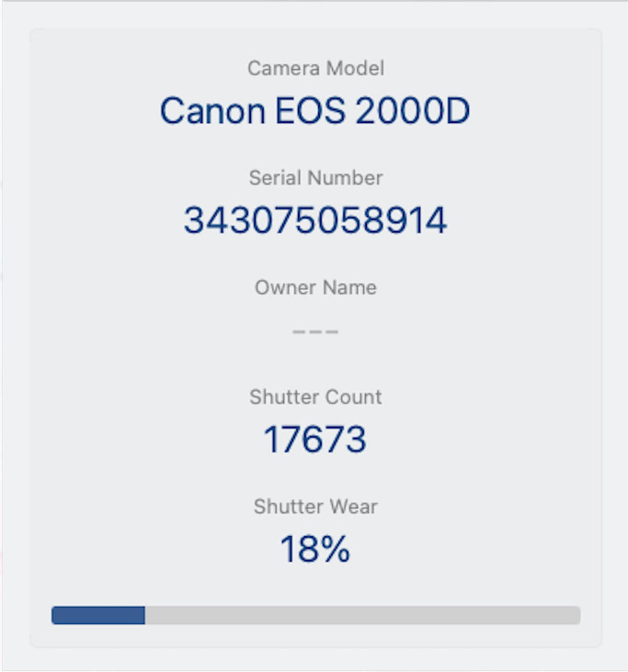
Task: Click the word Canon in the model name
Action: coord(213,111)
